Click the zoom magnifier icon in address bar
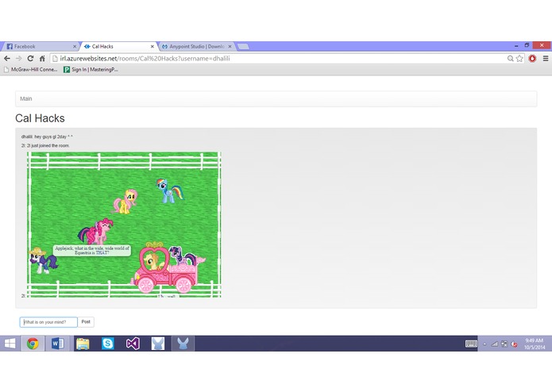Image resolution: width=552 pixels, height=392 pixels. (x=510, y=59)
